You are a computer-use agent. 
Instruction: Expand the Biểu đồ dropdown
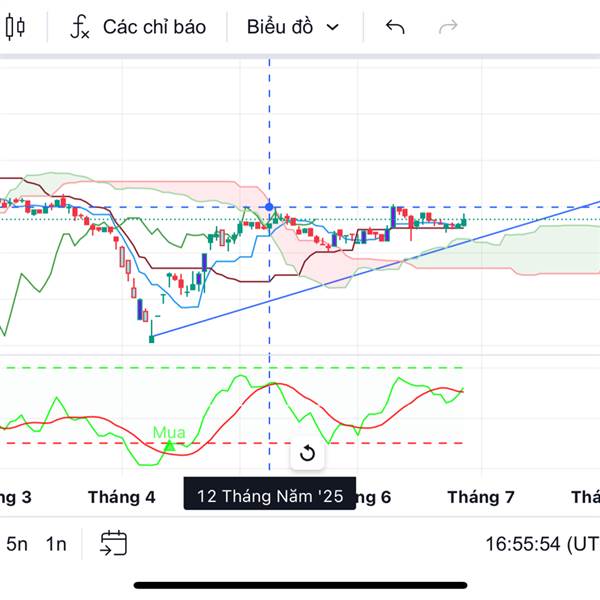click(293, 27)
